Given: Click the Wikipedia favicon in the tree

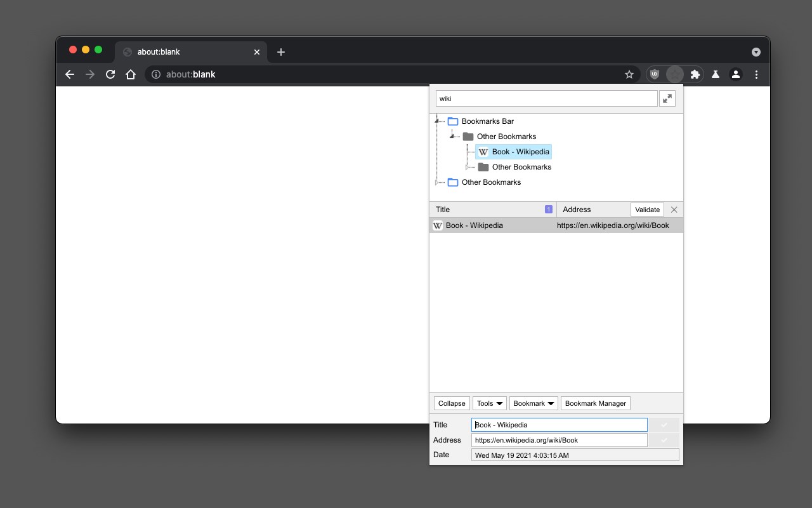Looking at the screenshot, I should [x=483, y=152].
